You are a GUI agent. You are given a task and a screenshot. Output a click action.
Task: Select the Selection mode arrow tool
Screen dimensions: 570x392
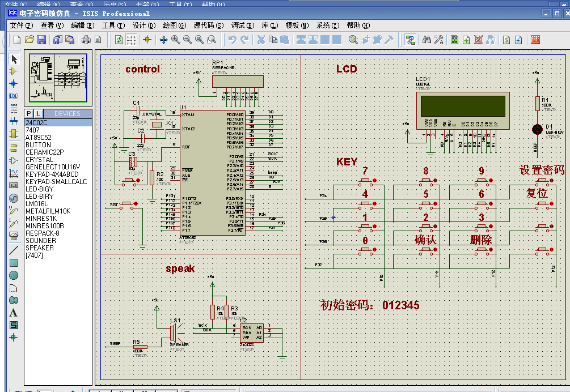point(14,59)
